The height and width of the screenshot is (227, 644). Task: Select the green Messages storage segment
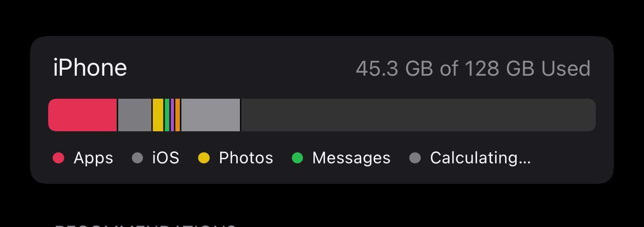(x=167, y=115)
